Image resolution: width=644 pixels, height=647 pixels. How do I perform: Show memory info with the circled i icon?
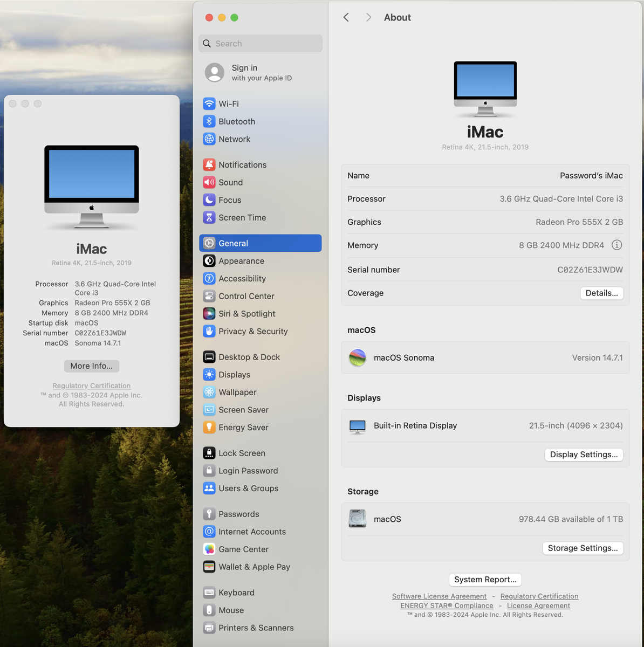[617, 245]
